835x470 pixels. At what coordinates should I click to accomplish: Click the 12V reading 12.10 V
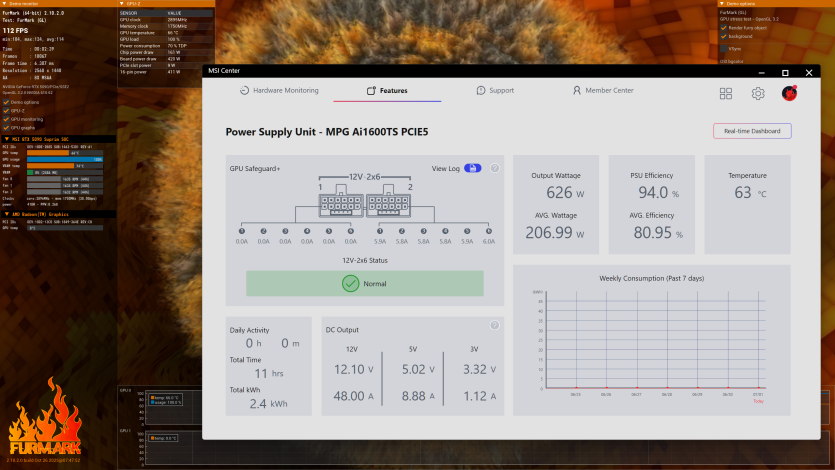tap(354, 369)
